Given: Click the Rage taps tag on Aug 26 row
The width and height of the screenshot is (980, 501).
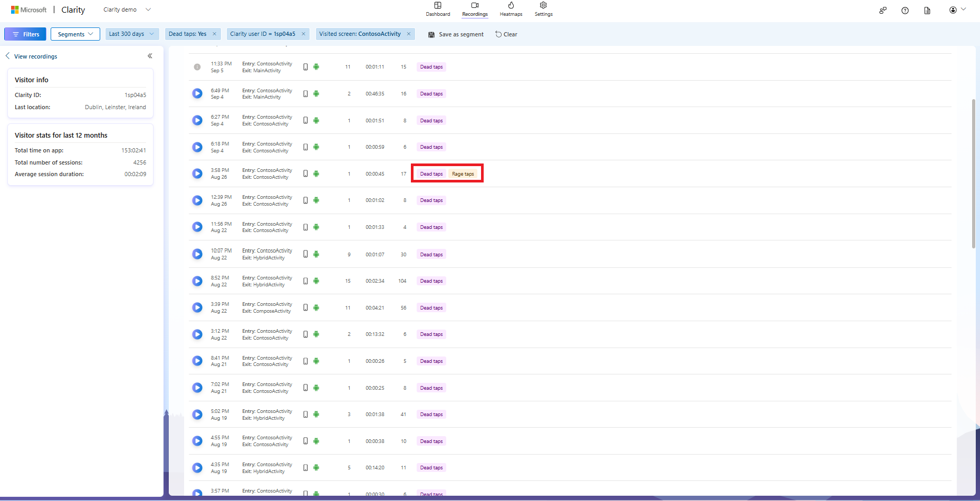Looking at the screenshot, I should (x=463, y=174).
